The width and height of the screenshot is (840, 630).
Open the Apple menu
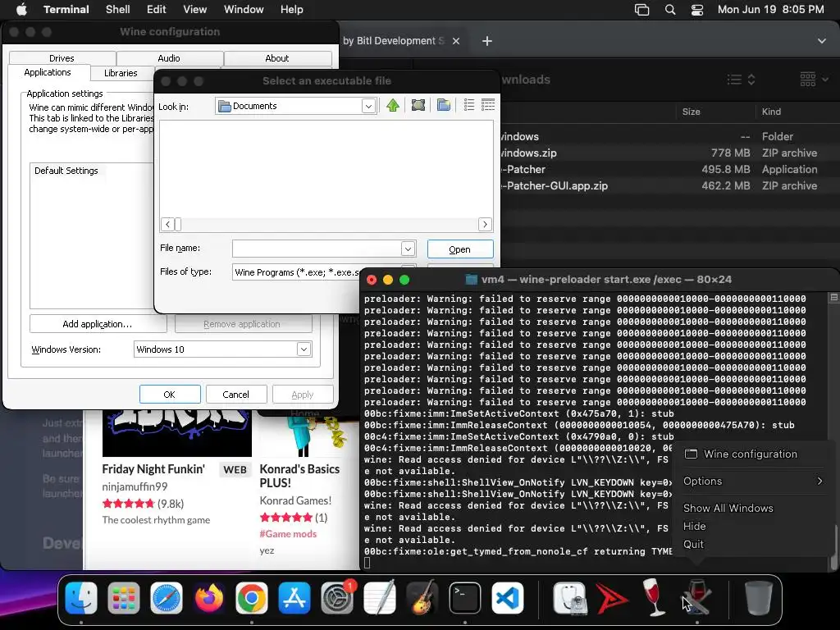coord(22,10)
